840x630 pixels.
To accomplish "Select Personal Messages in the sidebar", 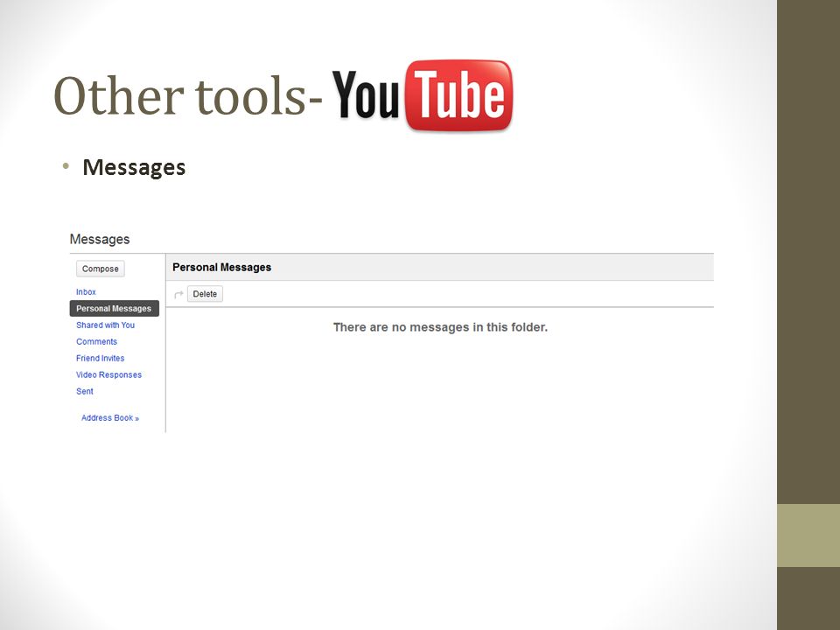I will click(x=114, y=309).
